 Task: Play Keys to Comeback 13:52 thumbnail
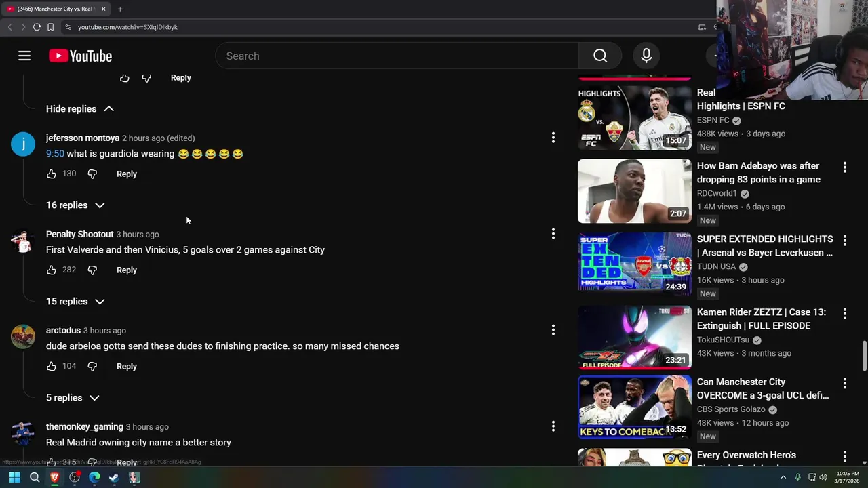tap(635, 407)
